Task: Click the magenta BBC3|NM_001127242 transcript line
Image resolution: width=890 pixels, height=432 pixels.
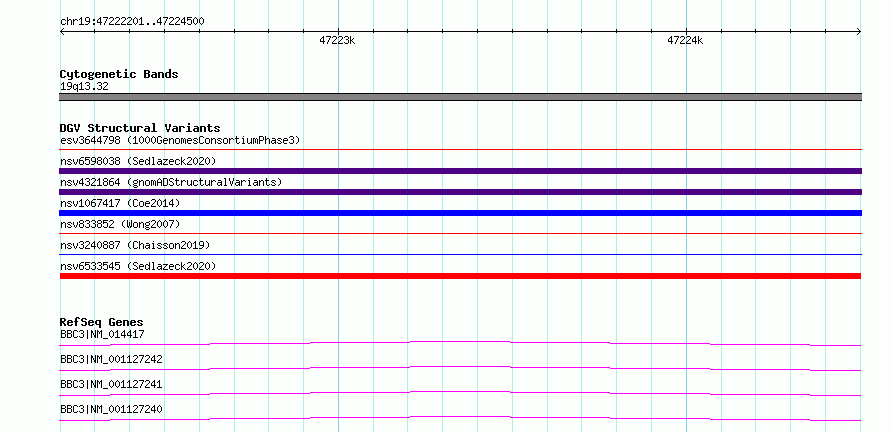Action: click(460, 368)
